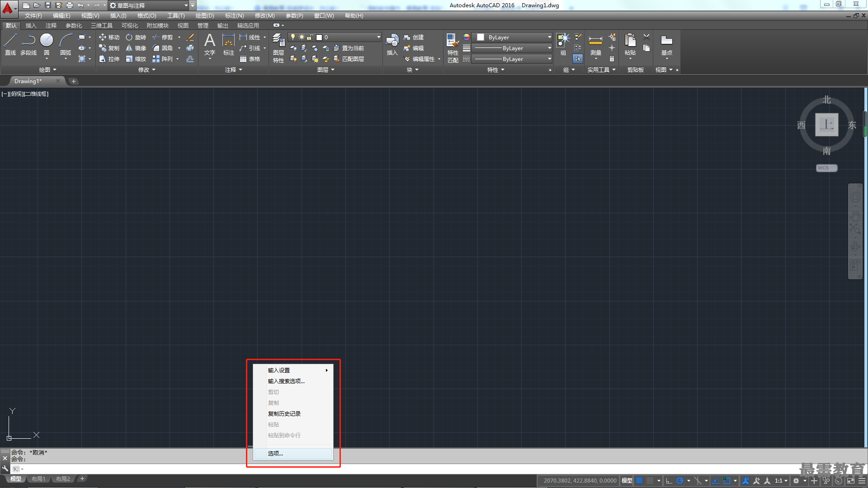The image size is (868, 488).
Task: Expand the 注释 (Annotation) panel
Action: pos(234,70)
